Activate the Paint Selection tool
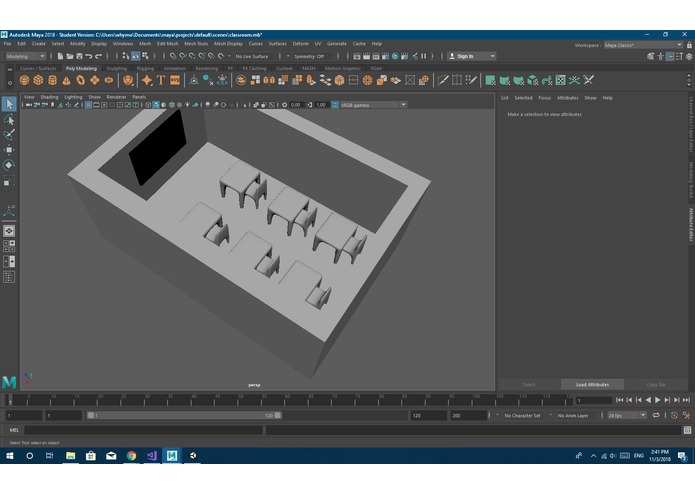 pyautogui.click(x=9, y=134)
